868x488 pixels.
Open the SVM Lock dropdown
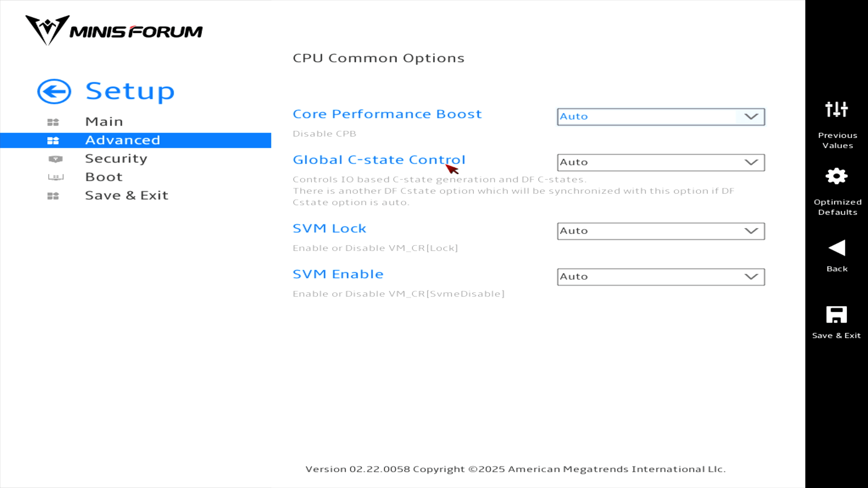(x=660, y=231)
